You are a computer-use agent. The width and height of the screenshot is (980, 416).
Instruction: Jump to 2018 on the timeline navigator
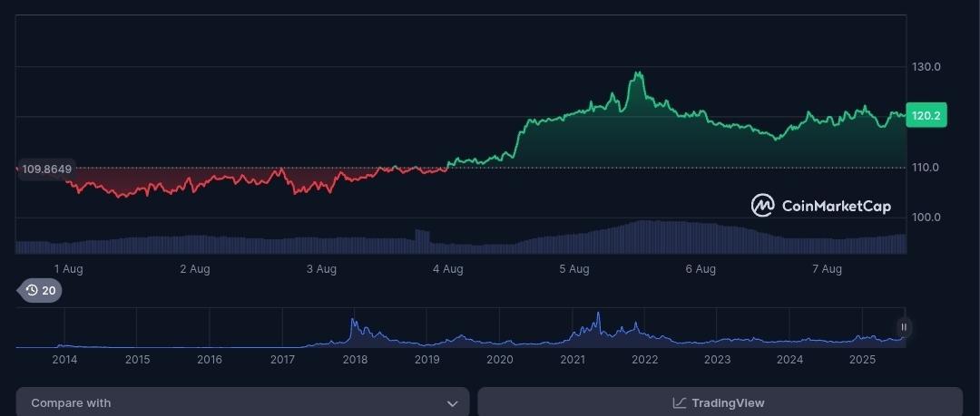point(355,360)
